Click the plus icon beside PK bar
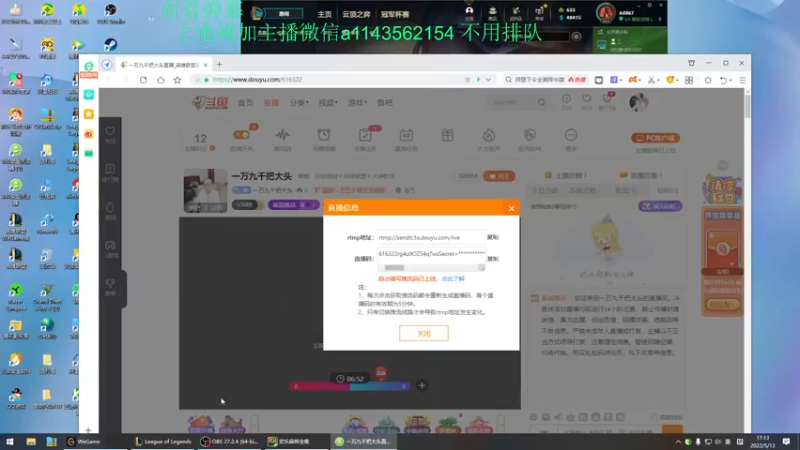The height and width of the screenshot is (450, 800). [x=422, y=386]
